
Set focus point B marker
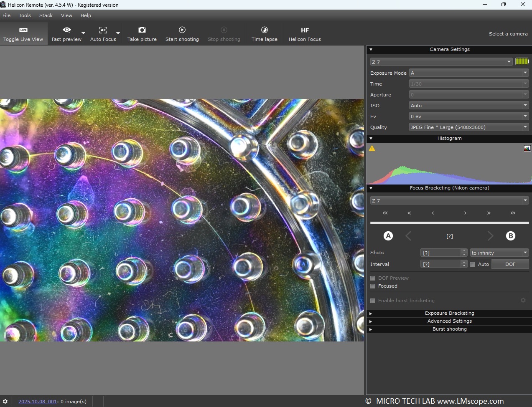(510, 236)
